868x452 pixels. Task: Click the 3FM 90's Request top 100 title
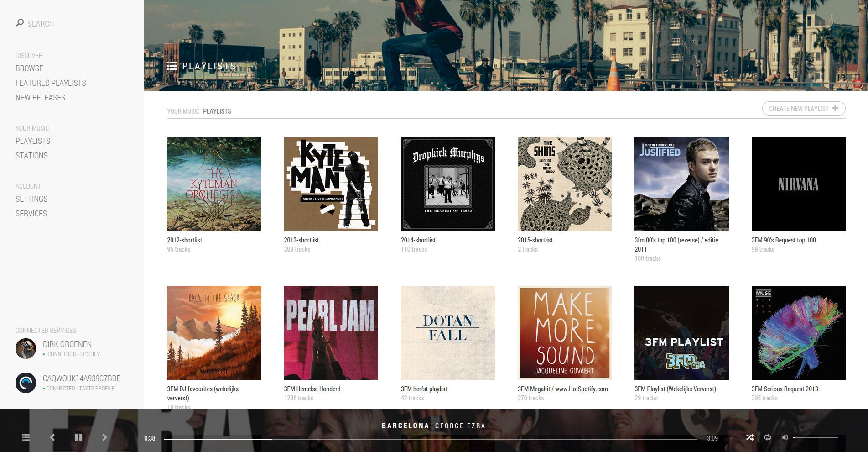pos(784,240)
